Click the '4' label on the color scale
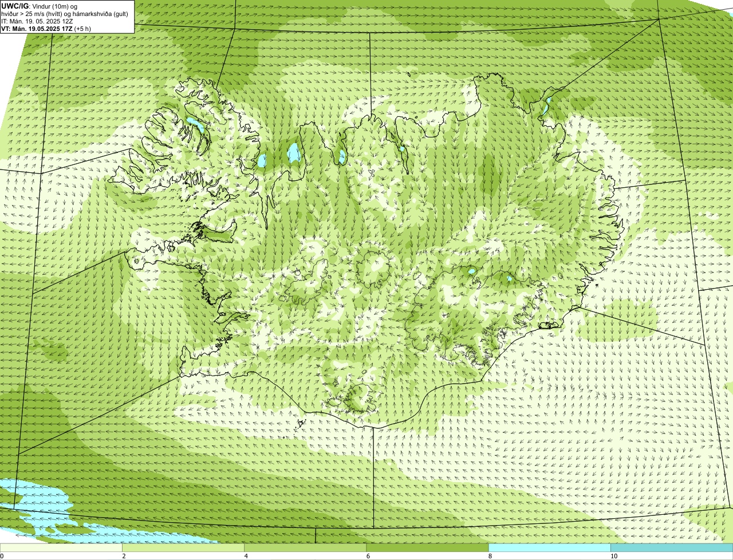The width and height of the screenshot is (733, 560). point(246,556)
